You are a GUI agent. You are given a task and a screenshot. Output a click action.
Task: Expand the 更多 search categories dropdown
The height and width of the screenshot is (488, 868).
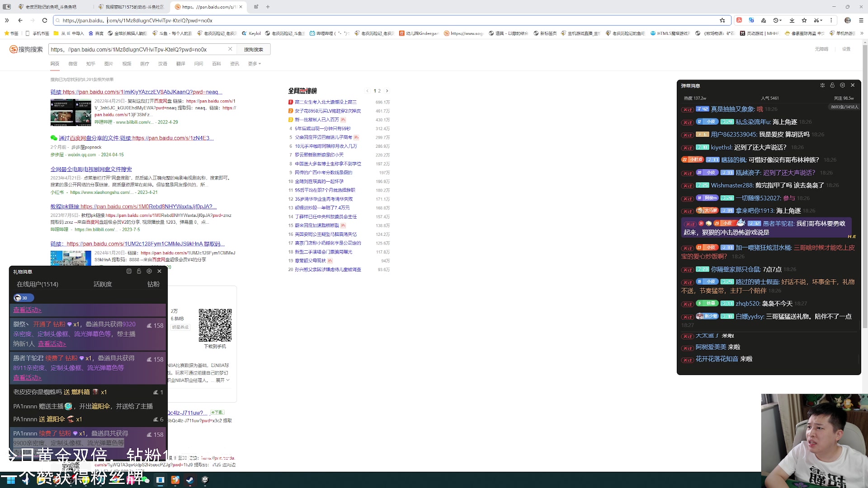coord(255,64)
